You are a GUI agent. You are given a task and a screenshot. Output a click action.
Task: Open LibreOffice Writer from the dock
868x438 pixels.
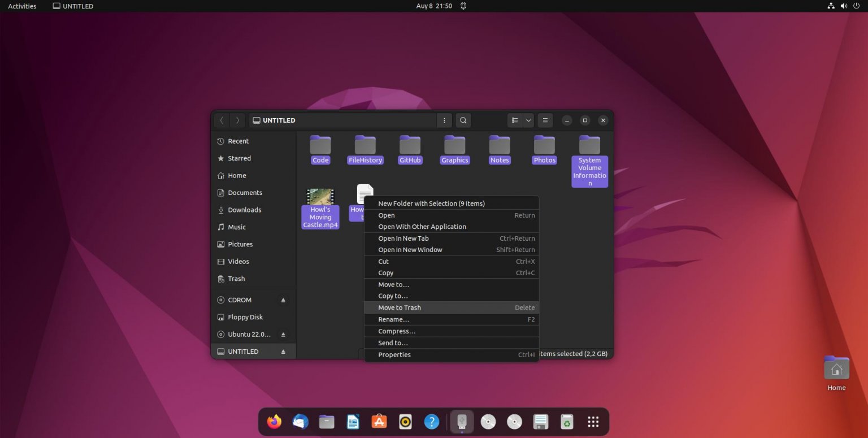[x=353, y=421]
